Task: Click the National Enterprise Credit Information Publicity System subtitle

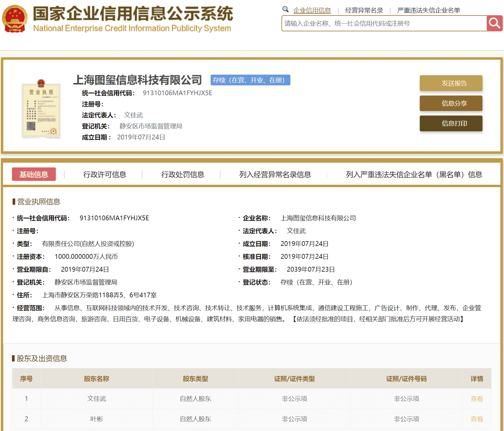Action: [132, 28]
